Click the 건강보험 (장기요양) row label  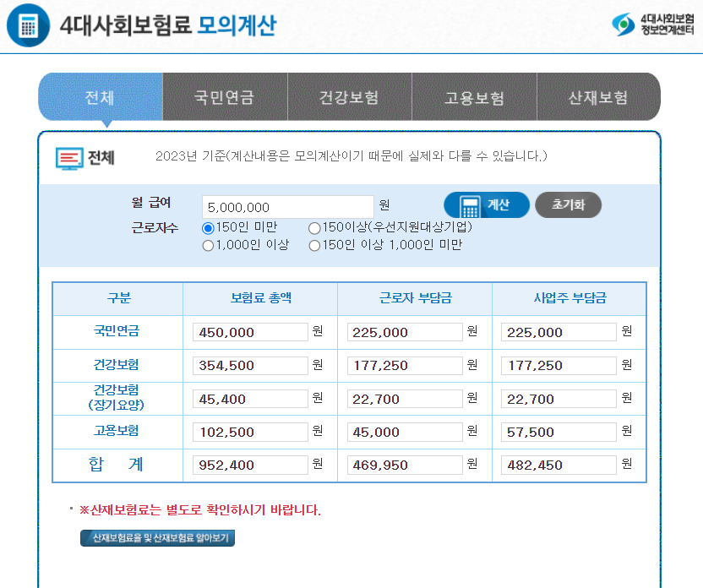tap(116, 398)
